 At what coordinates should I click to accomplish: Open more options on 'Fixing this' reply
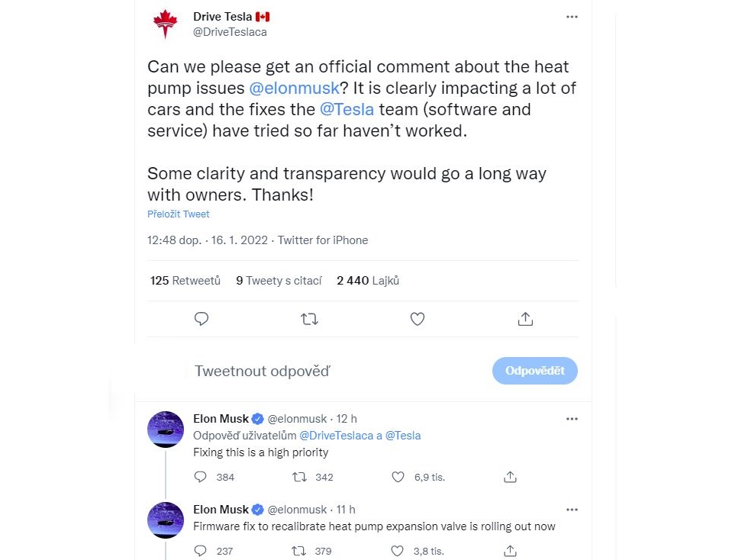[572, 419]
